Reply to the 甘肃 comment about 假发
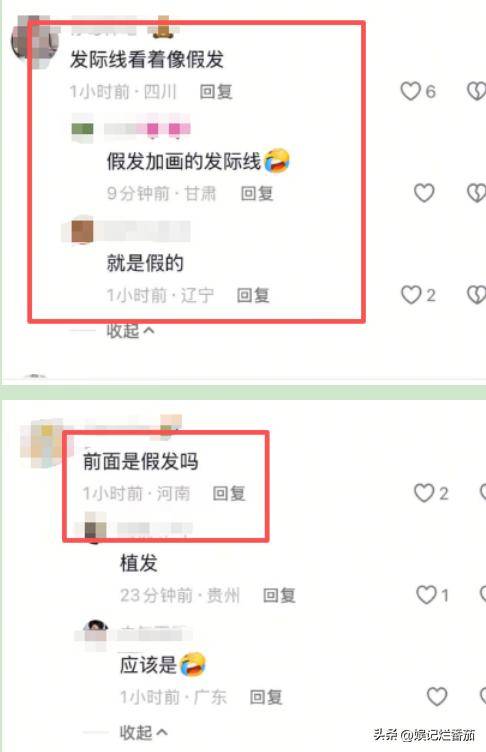The image size is (486, 752). tap(257, 194)
